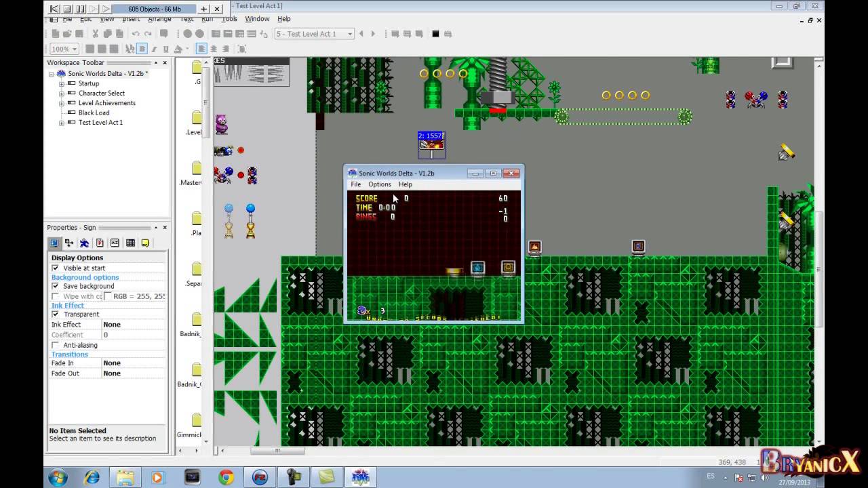Expand the Test Level Act 1 frame node
Viewport: 868px width, 488px height.
61,123
